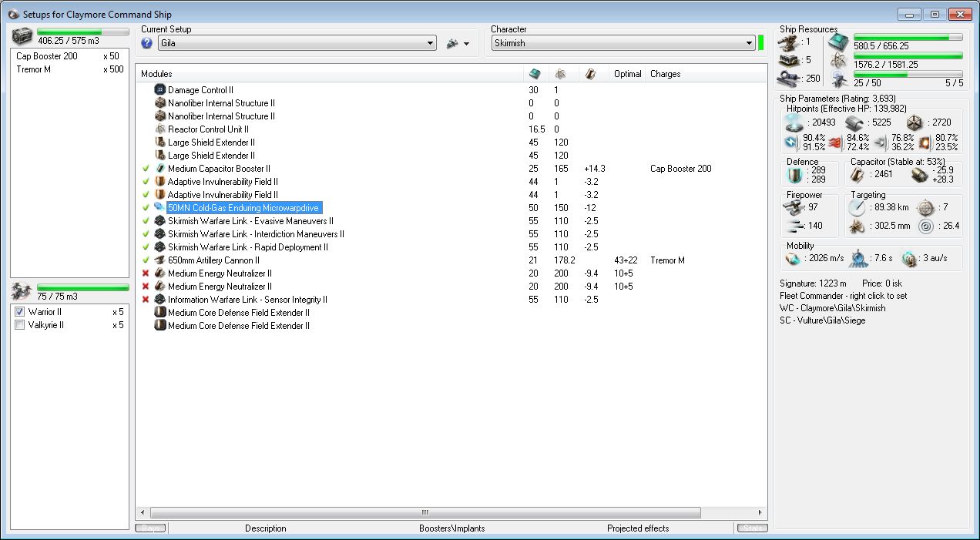Screen dimensions: 980x540
Task: Click the green status indicator beside Character dropdown
Action: (761, 43)
